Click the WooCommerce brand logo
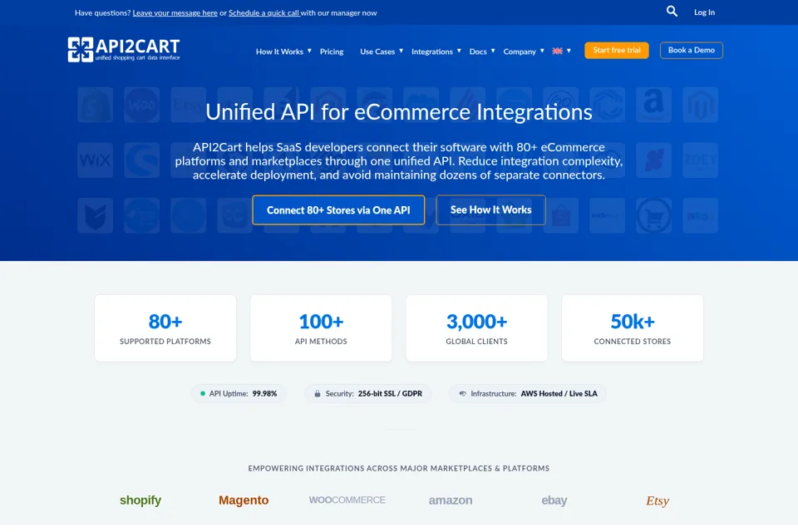 [347, 500]
